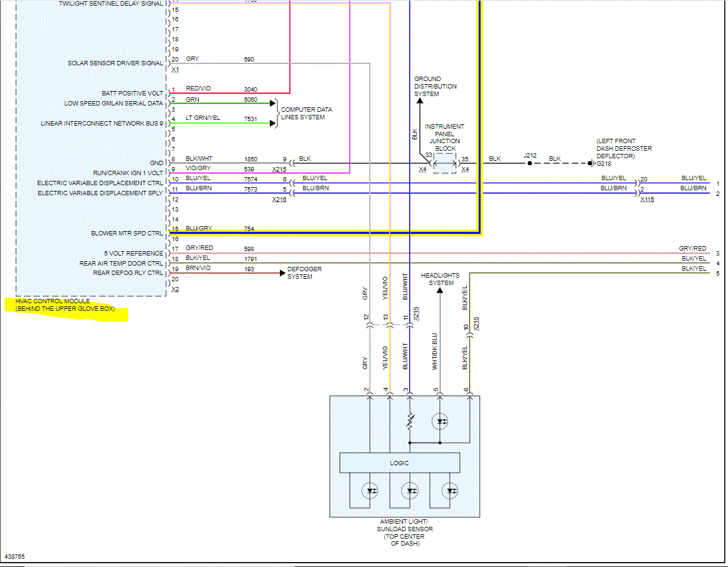This screenshot has width=728, height=567.
Task: Click the BLOWER MTR SPD CTRL pin label
Action: pos(127,234)
